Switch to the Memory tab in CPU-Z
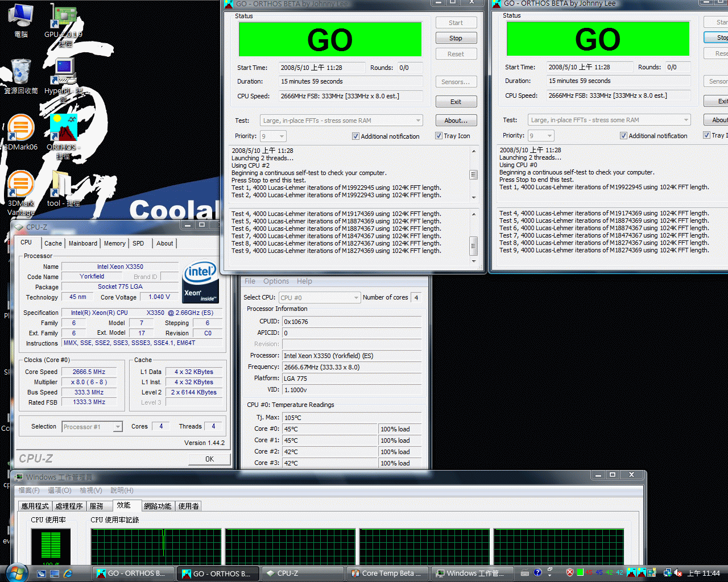The height and width of the screenshot is (582, 728). (114, 243)
